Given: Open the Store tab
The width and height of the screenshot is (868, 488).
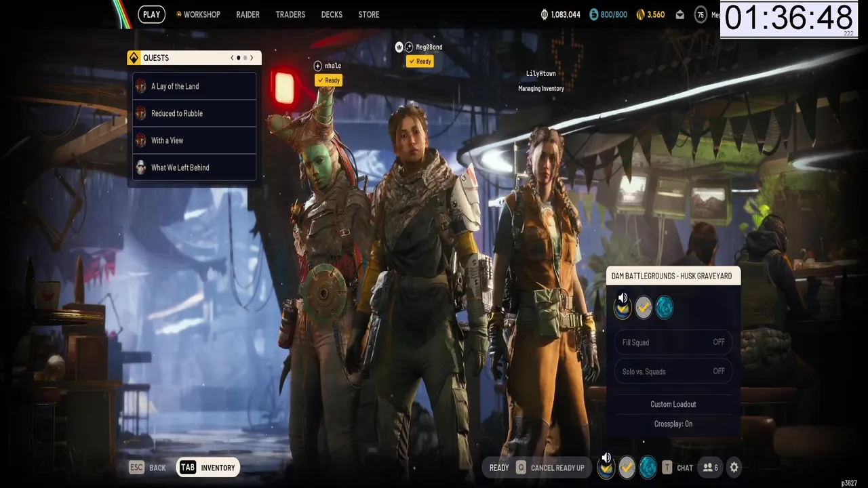Looking at the screenshot, I should point(369,14).
